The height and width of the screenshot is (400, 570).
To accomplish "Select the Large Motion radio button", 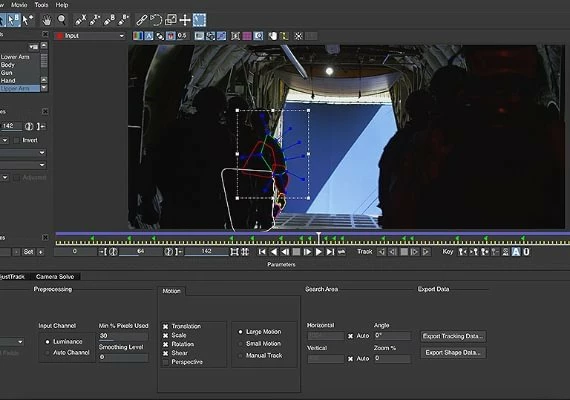I will (240, 332).
